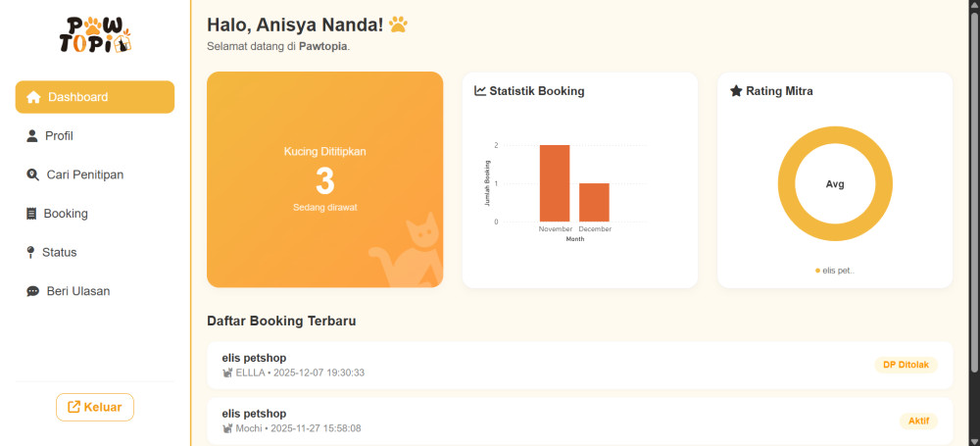The width and height of the screenshot is (980, 446).
Task: Click the search icon beside Cari Penitipan
Action: (x=32, y=174)
